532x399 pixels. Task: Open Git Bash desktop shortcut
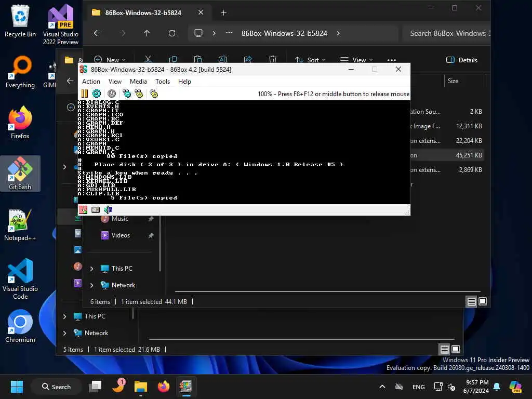click(x=20, y=174)
